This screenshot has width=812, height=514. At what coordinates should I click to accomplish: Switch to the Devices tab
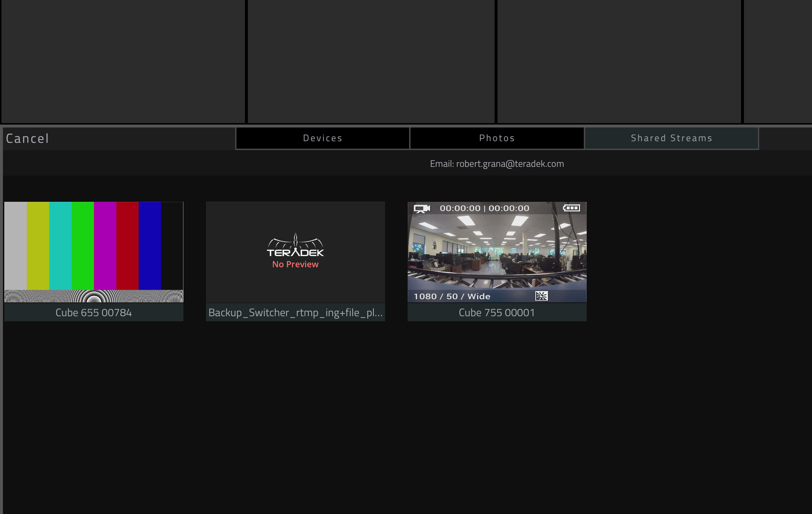coord(323,138)
